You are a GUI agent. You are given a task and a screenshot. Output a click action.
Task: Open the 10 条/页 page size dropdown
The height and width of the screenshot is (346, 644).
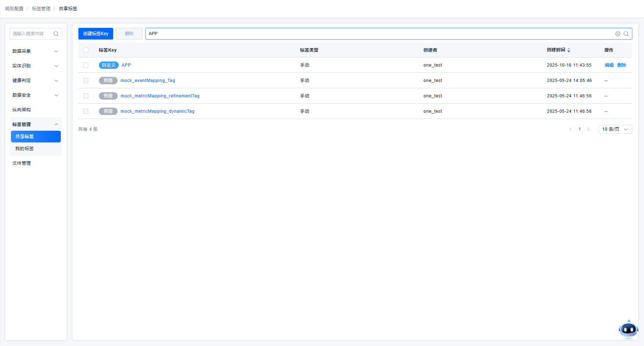[615, 129]
